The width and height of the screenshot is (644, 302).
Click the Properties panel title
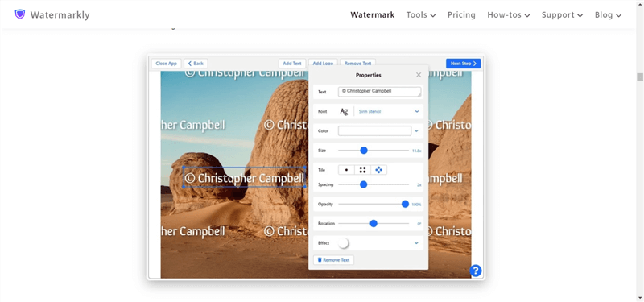tap(369, 75)
